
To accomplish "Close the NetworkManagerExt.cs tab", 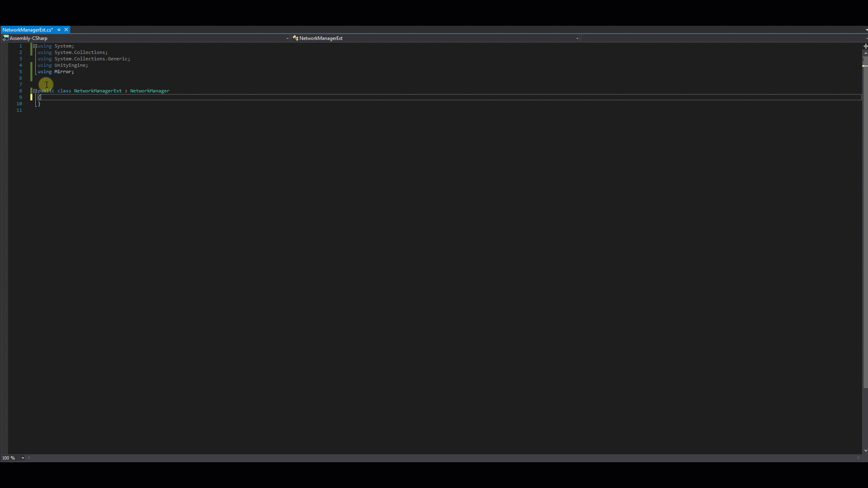I will [66, 29].
